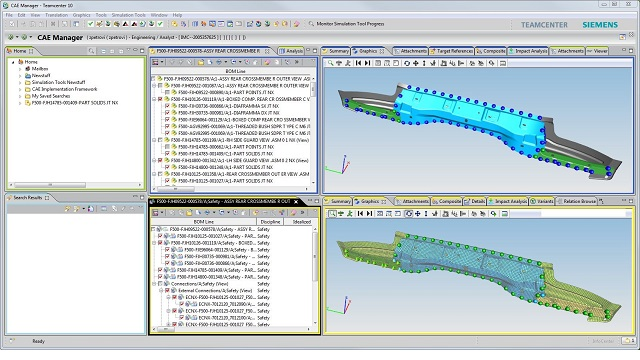This screenshot has width=640, height=360.
Task: Click the pan arrows tool in upper graphics toolbar
Action: point(416,63)
